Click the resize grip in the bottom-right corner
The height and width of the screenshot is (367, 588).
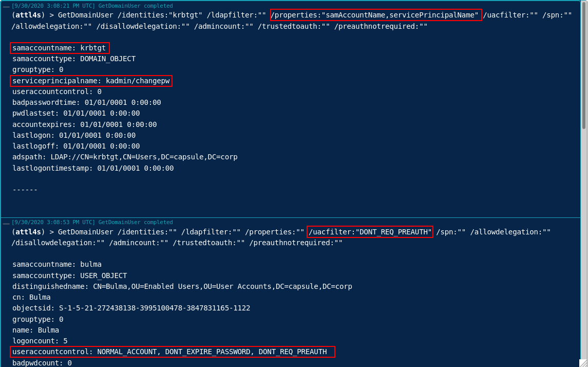pos(583,363)
